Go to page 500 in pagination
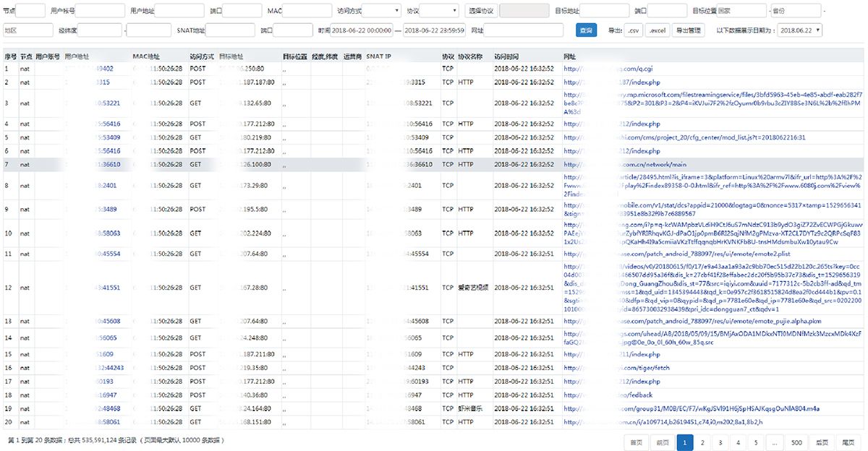 [x=796, y=442]
